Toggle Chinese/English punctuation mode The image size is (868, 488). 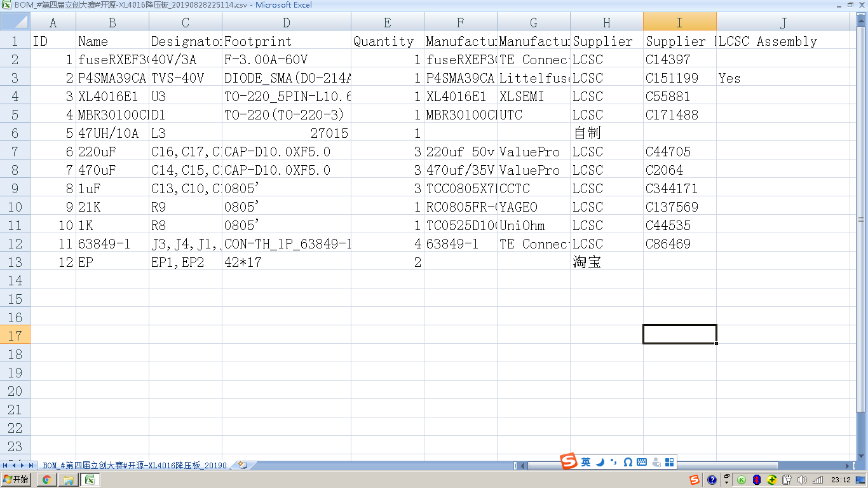click(613, 462)
